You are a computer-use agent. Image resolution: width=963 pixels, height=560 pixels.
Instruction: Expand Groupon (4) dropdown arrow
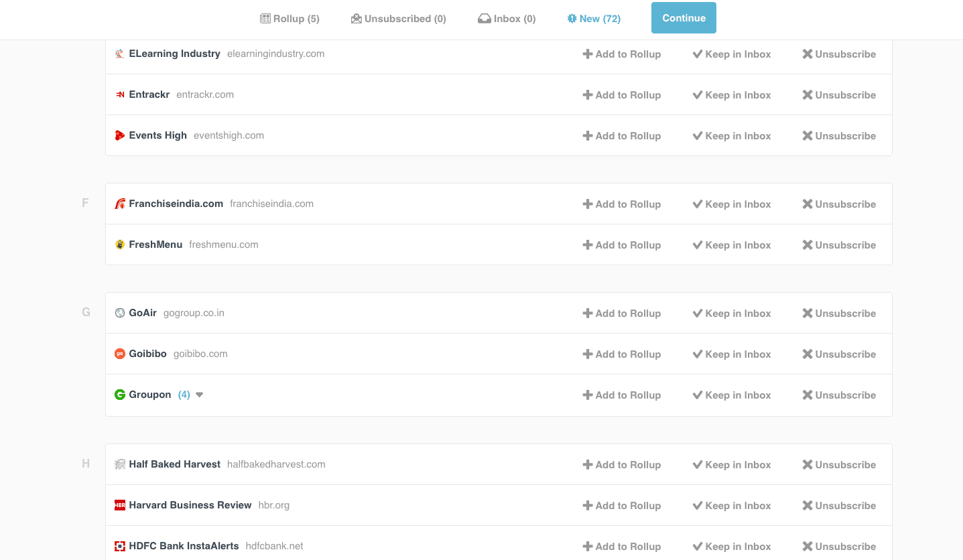(199, 395)
